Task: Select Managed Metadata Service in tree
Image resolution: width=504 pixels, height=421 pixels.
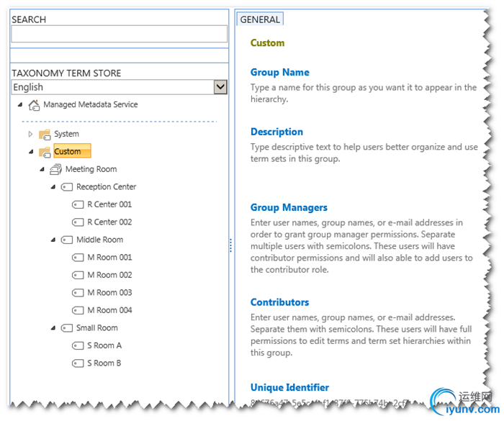Action: point(91,104)
